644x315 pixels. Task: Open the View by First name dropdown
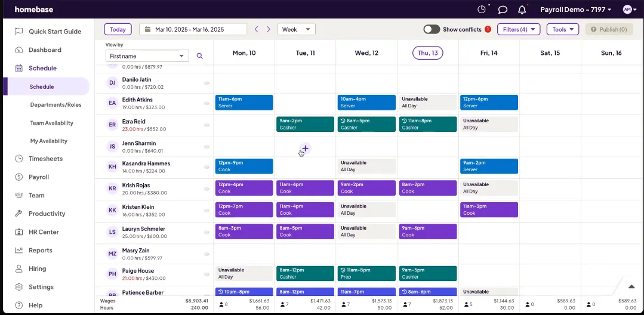tap(147, 56)
